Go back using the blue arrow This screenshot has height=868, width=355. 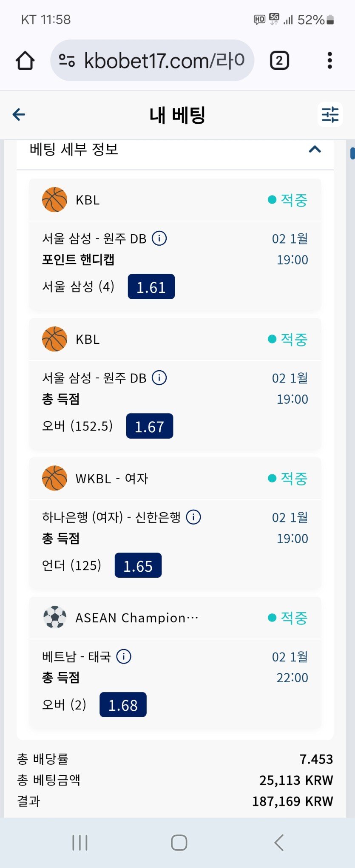click(19, 114)
